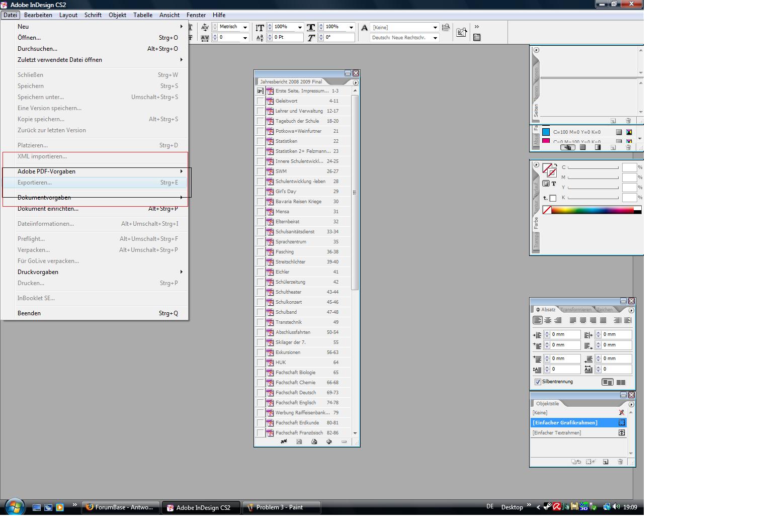Add a document with the plus icon in book panel

click(329, 441)
